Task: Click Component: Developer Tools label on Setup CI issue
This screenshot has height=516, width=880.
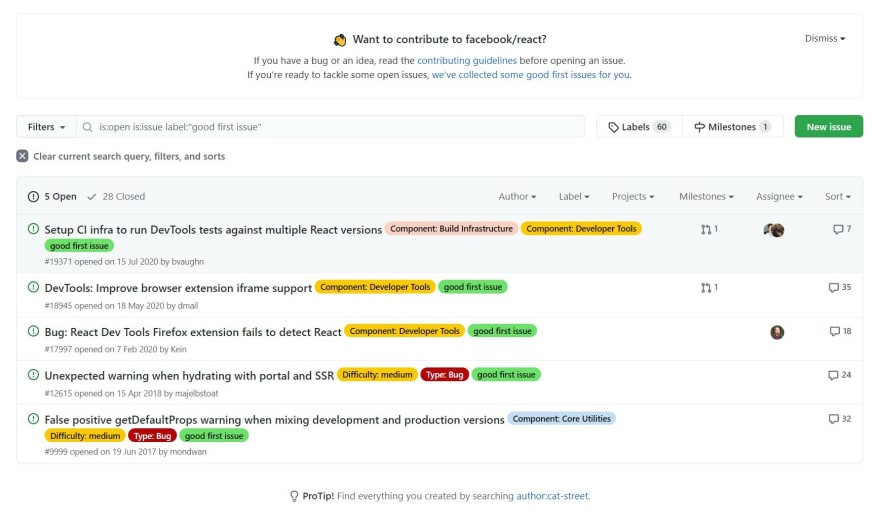Action: point(581,229)
